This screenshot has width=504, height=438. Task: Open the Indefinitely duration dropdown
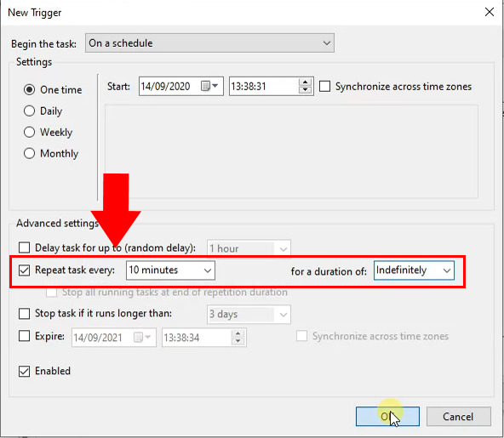point(414,270)
